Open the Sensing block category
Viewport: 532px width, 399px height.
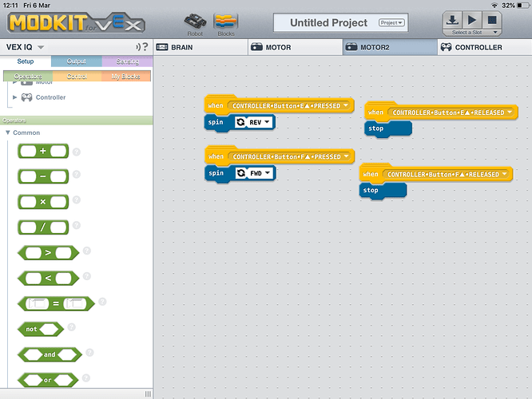[127, 61]
